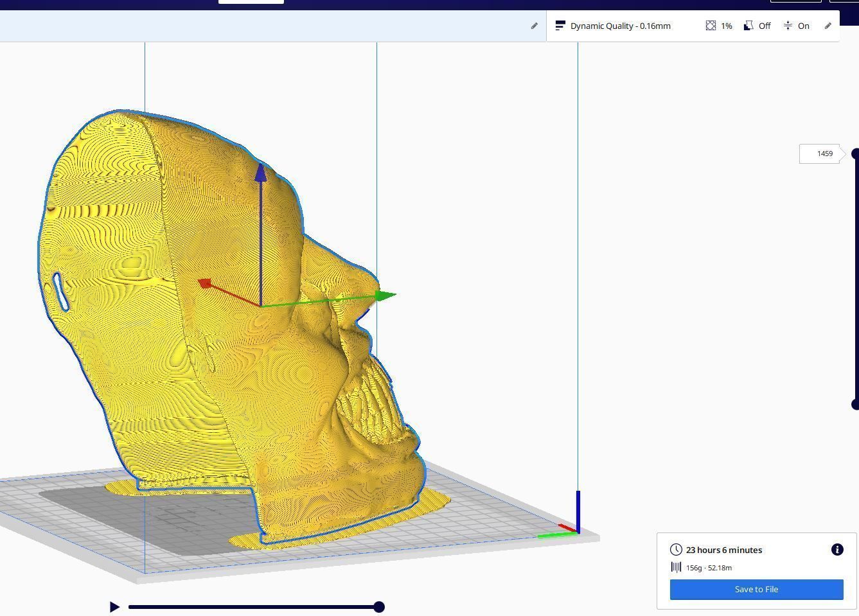Click the layer number field showing 1459
The image size is (859, 616).
tap(820, 154)
